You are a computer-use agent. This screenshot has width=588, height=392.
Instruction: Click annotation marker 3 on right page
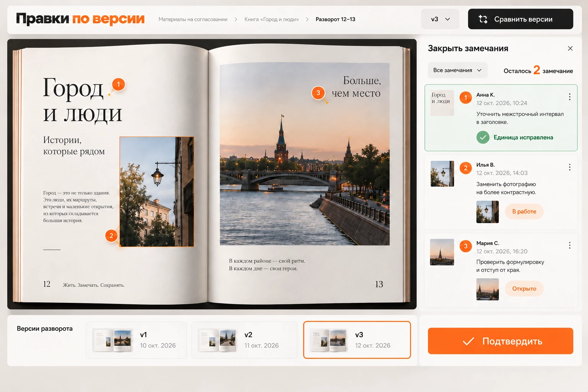pos(318,93)
